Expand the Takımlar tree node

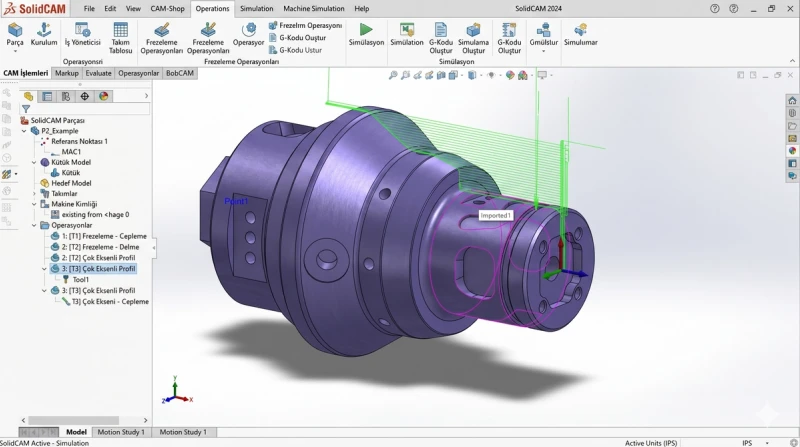click(x=34, y=194)
